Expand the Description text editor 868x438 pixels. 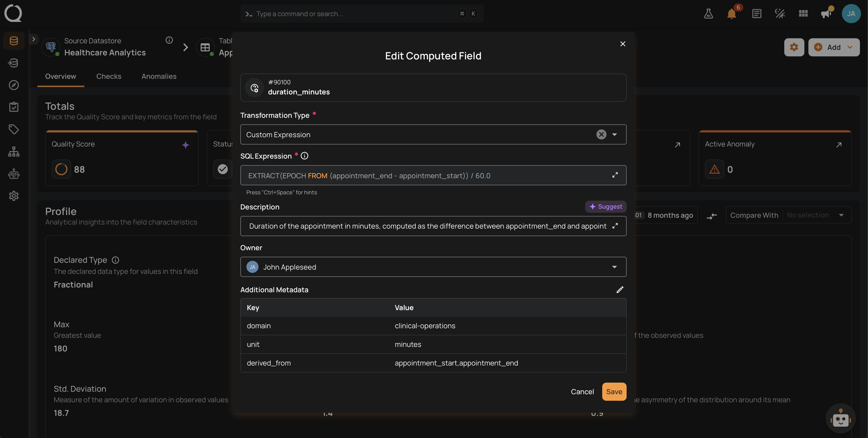click(x=615, y=226)
